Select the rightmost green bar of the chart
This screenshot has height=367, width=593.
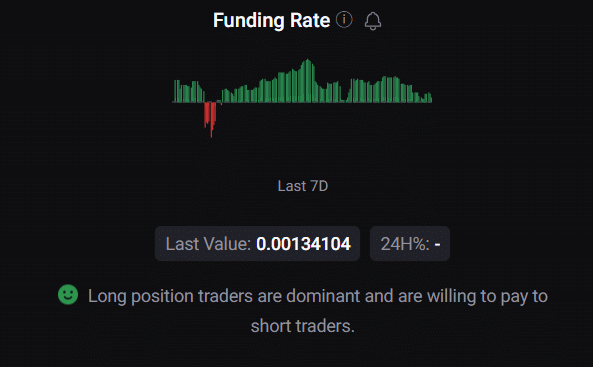pyautogui.click(x=430, y=98)
